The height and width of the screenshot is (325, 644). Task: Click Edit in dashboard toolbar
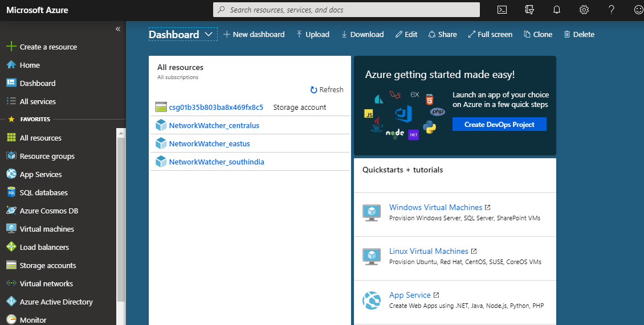pos(406,35)
